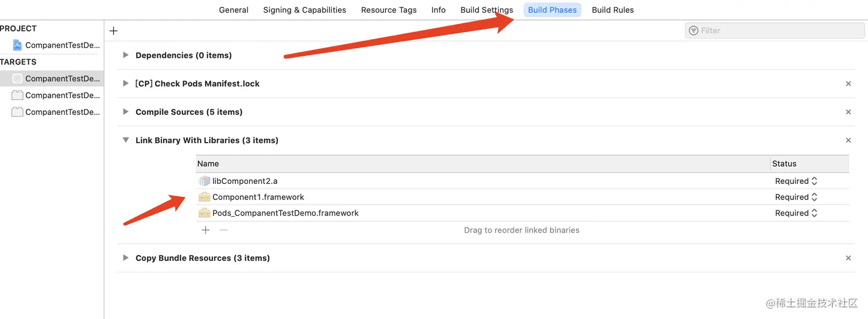Image resolution: width=868 pixels, height=319 pixels.
Task: Expand the Dependencies section
Action: pyautogui.click(x=126, y=55)
